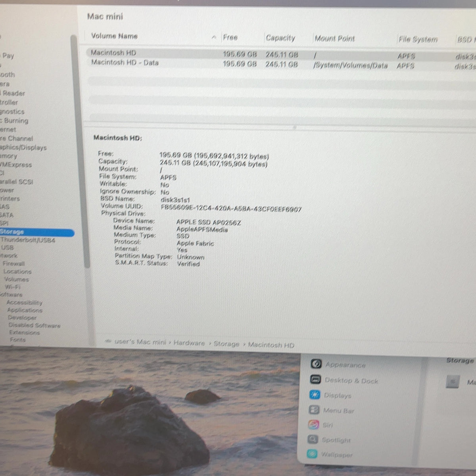Screen dimensions: 476x476
Task: Click the computer icon in the path bar
Action: click(x=107, y=342)
